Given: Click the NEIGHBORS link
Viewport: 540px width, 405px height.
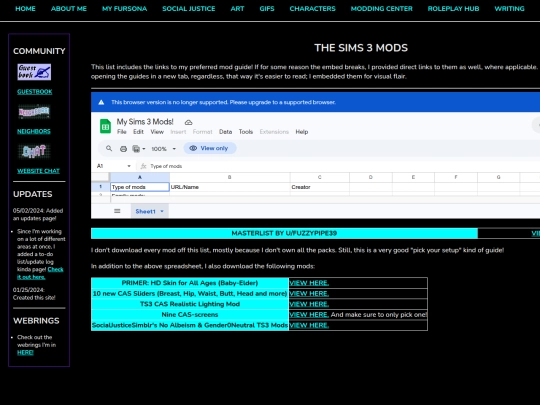Looking at the screenshot, I should 34,131.
